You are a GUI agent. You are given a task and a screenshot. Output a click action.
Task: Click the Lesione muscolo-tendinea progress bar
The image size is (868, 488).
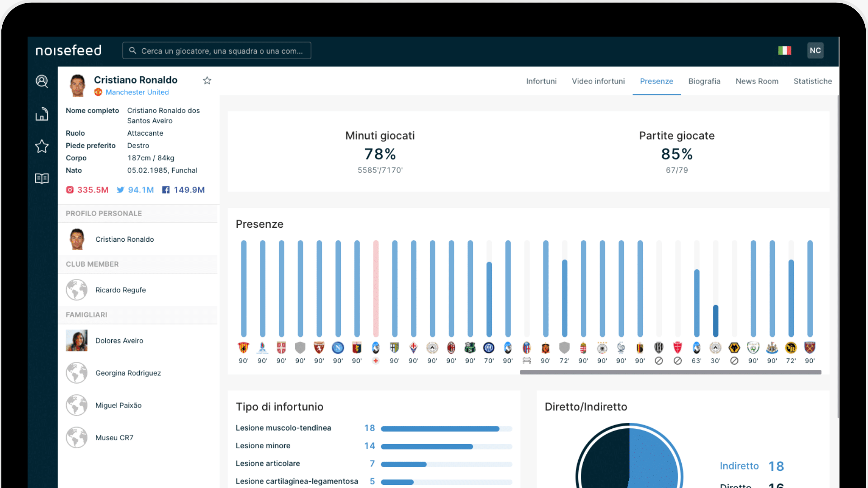446,429
